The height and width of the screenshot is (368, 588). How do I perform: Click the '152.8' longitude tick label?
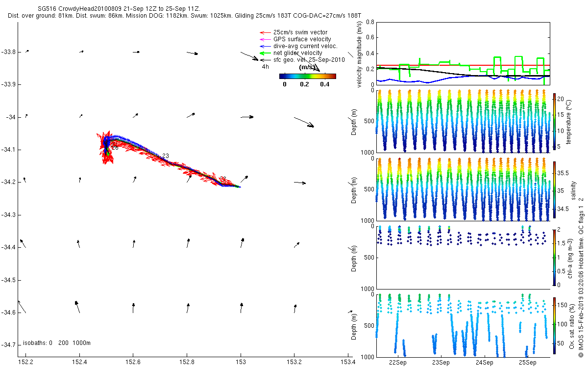[187, 363]
